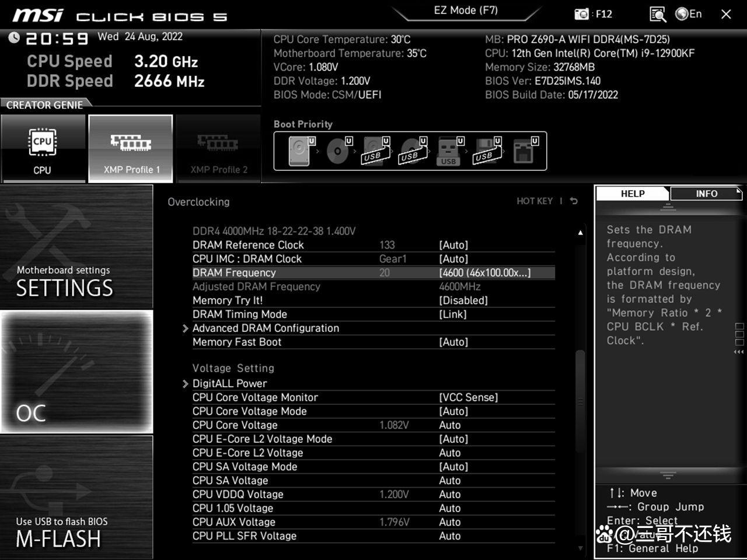Select the USB key boot device icon
The image size is (747, 560).
click(x=449, y=151)
